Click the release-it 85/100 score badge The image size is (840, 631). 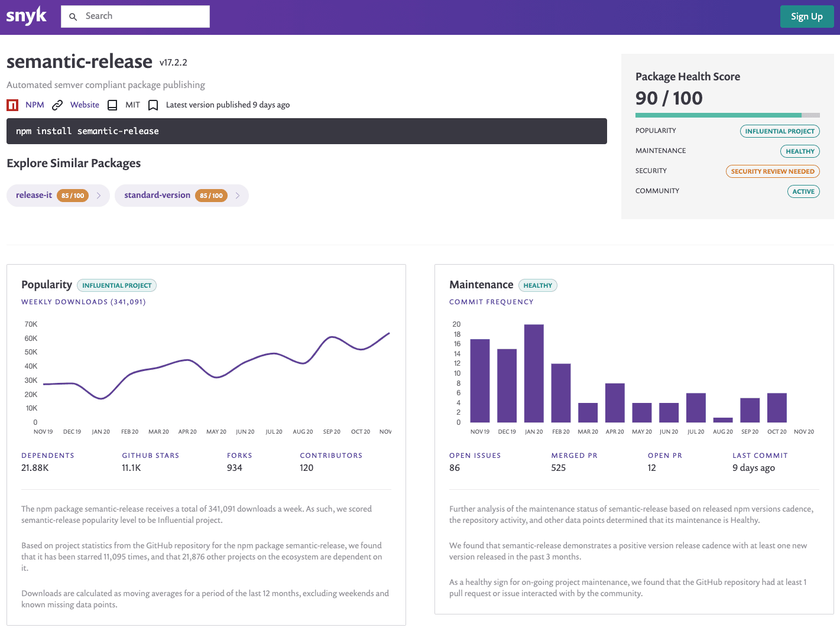pyautogui.click(x=73, y=196)
